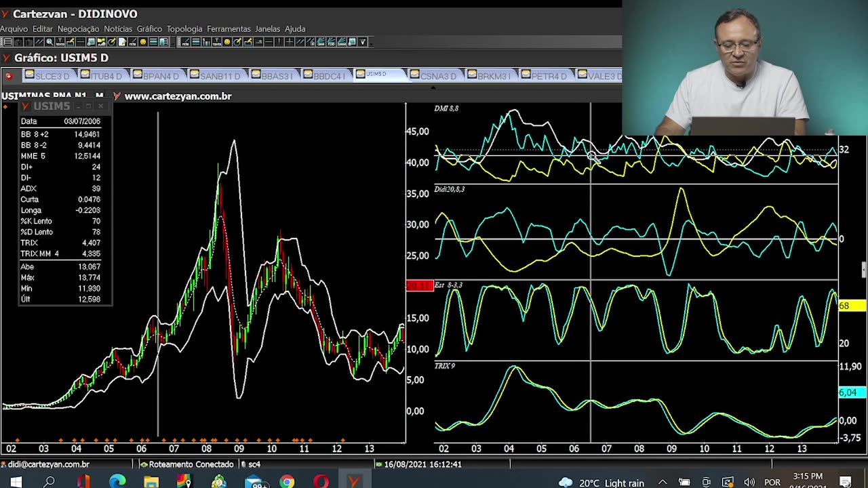Image resolution: width=868 pixels, height=488 pixels.
Task: Select the first 'reta' line tool
Action: 132,42
